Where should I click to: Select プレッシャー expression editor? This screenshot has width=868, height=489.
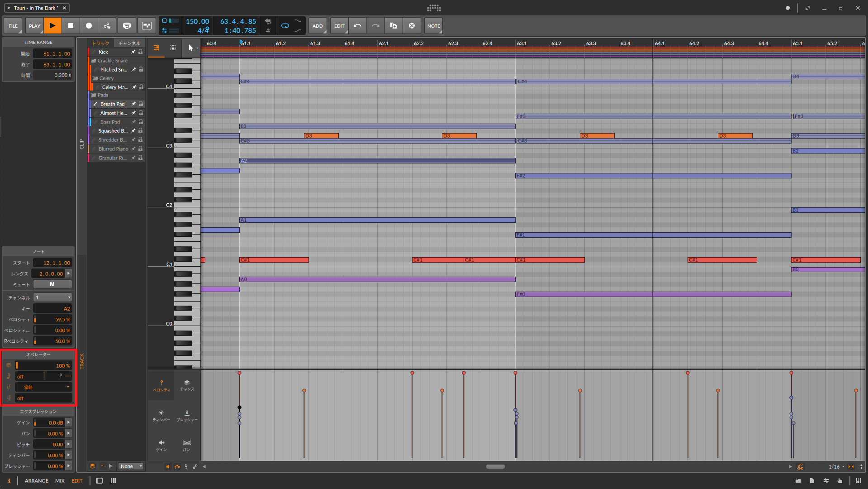tap(187, 416)
